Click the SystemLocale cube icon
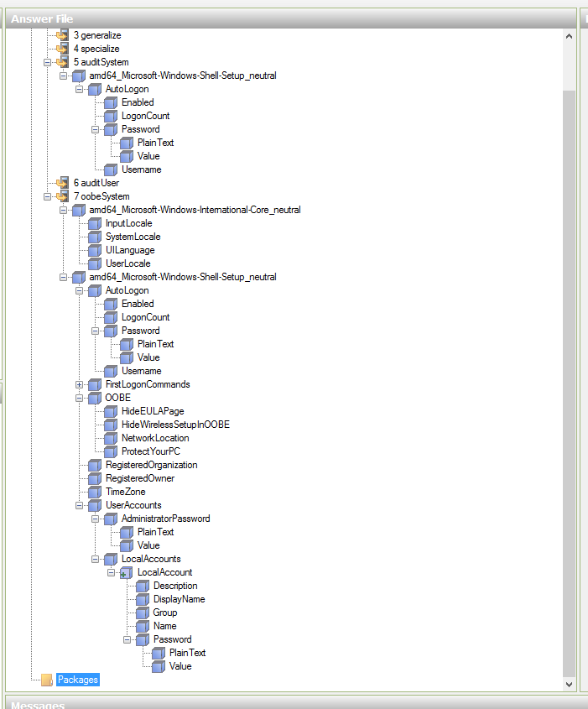This screenshot has width=588, height=709. tap(95, 237)
